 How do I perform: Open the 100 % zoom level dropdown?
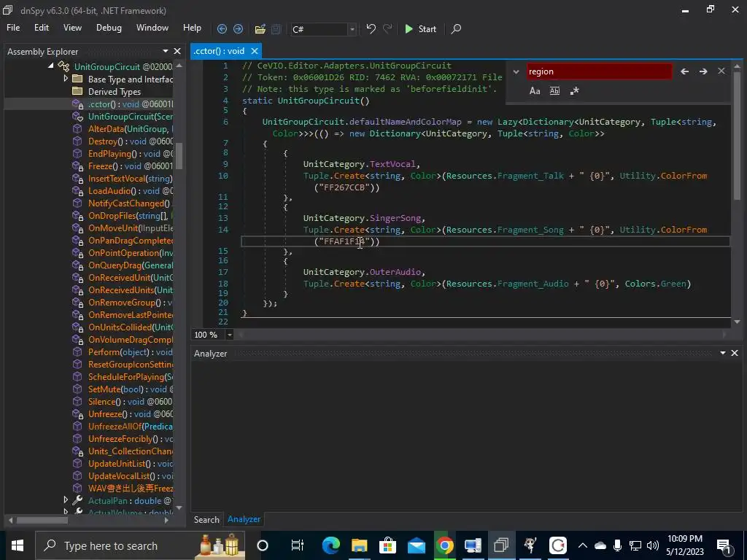(229, 335)
